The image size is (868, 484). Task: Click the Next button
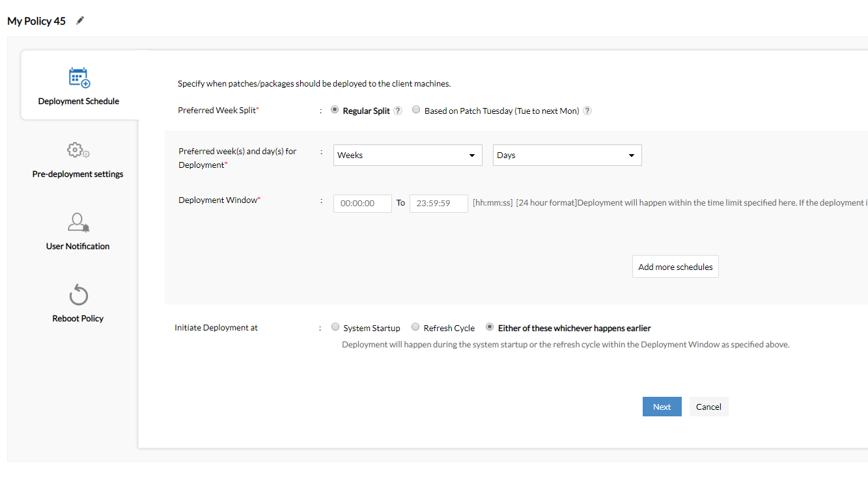(x=662, y=407)
